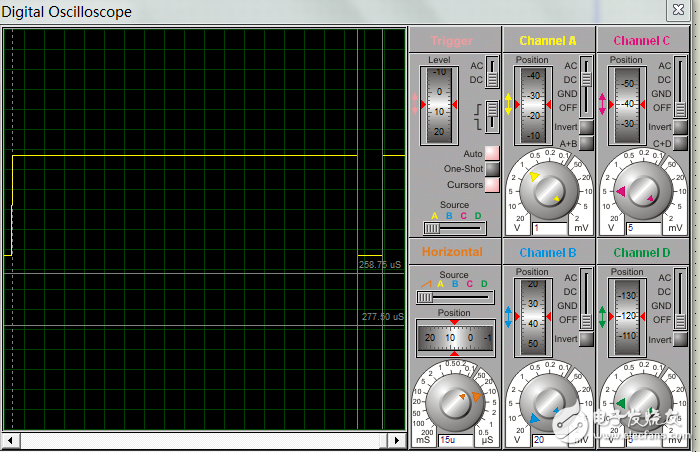Click the waveform scrollbar right arrow
This screenshot has width=700, height=452.
click(398, 440)
